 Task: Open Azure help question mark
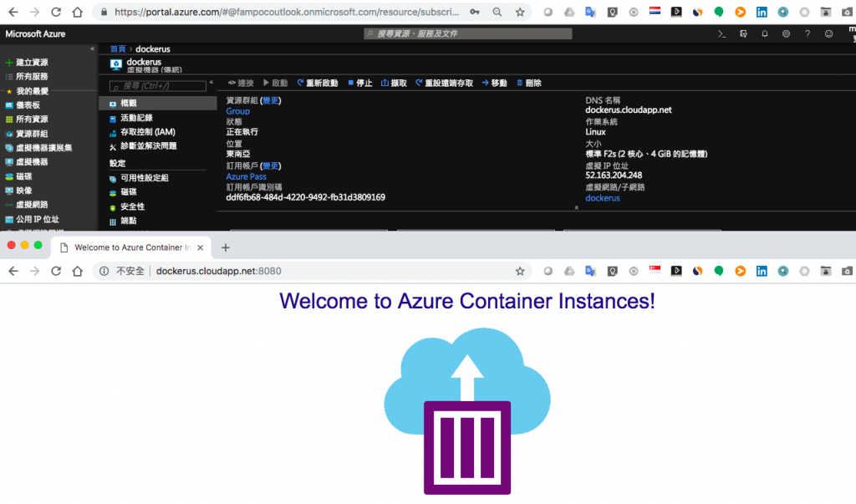808,34
